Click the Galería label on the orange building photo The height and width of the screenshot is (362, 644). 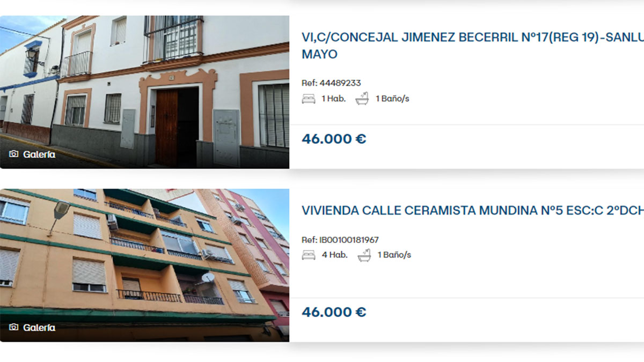click(39, 328)
